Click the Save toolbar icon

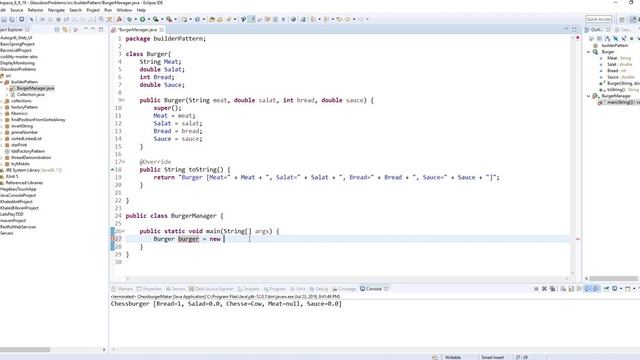pos(4,19)
